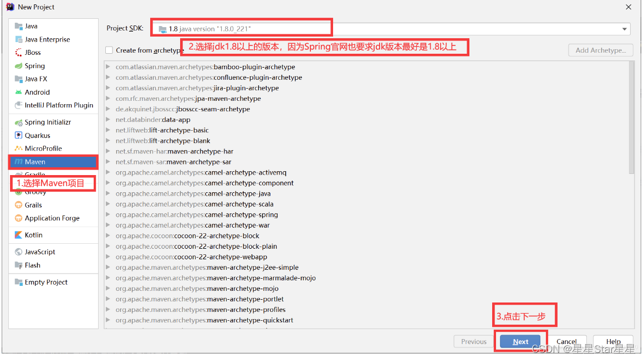Expand net.databinder:data-app entry
This screenshot has width=644, height=359.
108,120
